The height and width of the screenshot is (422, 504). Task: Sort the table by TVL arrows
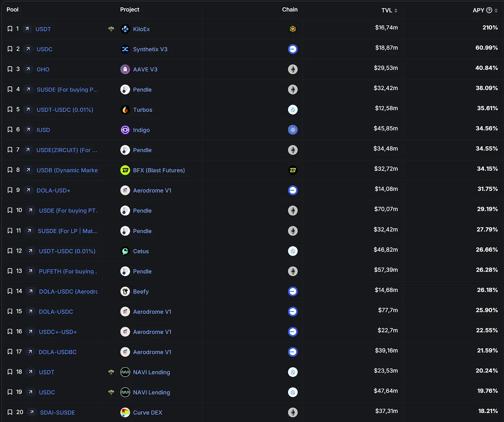tap(396, 11)
